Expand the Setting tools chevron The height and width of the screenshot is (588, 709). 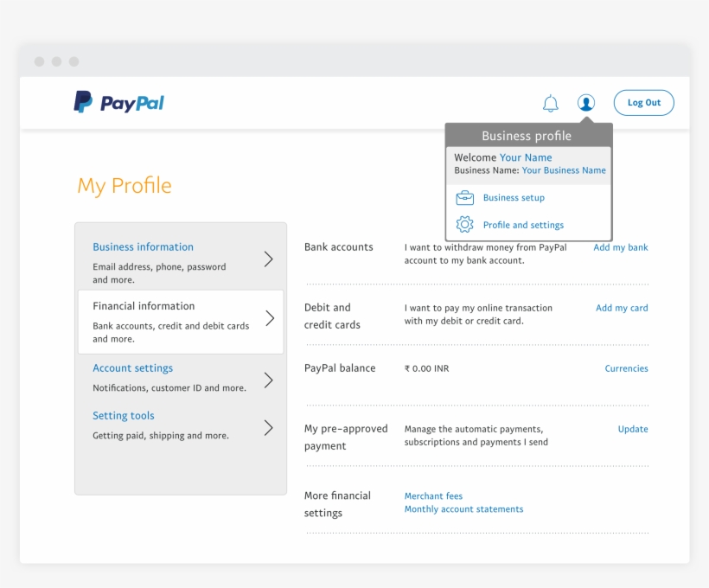[x=268, y=427]
